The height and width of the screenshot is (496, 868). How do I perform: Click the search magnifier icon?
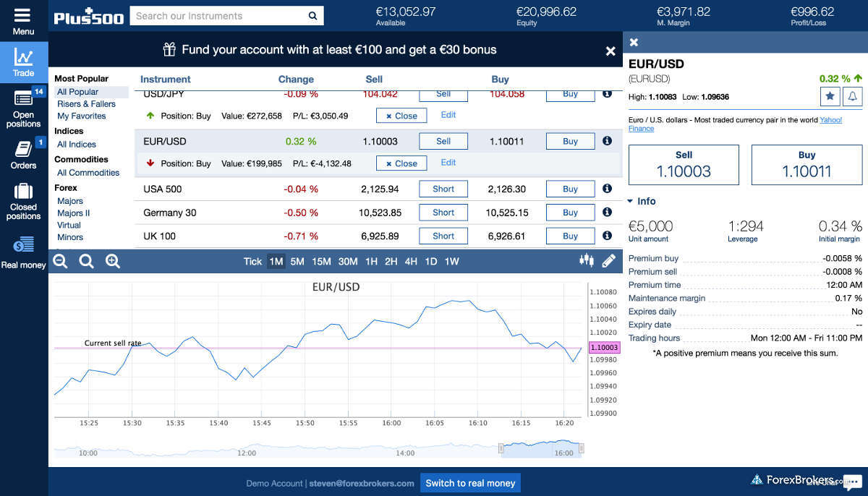tap(312, 16)
